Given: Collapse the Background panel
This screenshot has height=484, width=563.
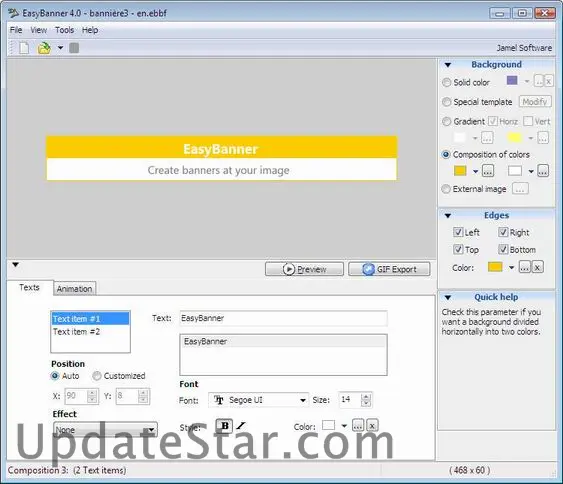Looking at the screenshot, I should [x=448, y=65].
